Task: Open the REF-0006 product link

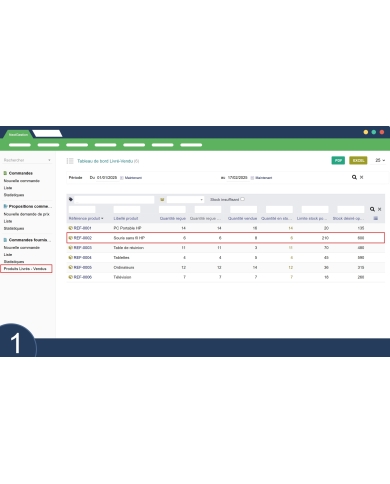Action: [x=83, y=277]
